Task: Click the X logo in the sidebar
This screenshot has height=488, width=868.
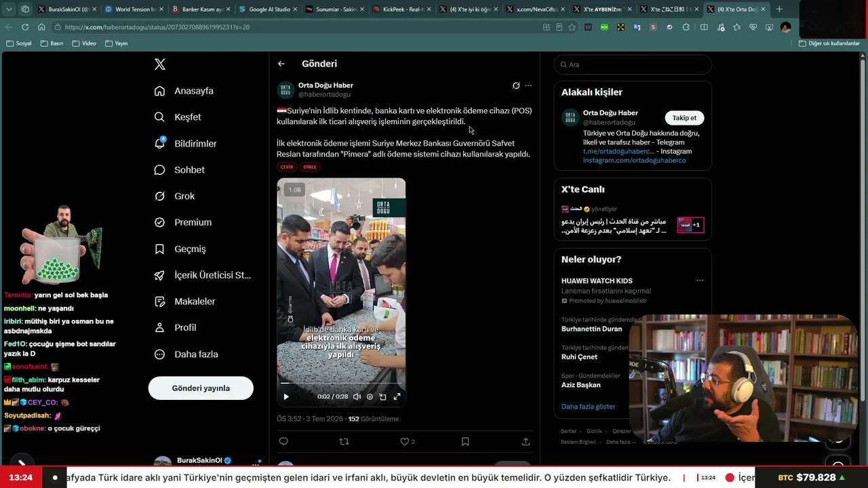Action: tap(159, 64)
